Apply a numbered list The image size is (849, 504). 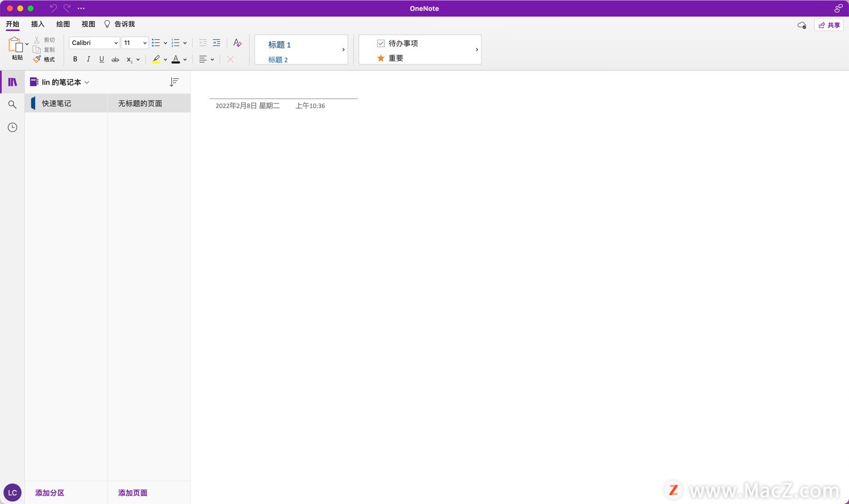tap(175, 43)
